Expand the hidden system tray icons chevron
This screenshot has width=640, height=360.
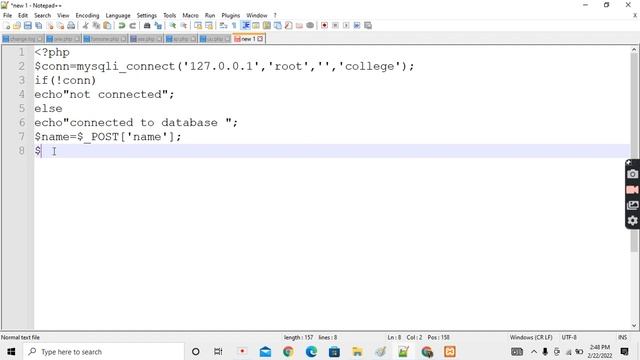pyautogui.click(x=534, y=352)
